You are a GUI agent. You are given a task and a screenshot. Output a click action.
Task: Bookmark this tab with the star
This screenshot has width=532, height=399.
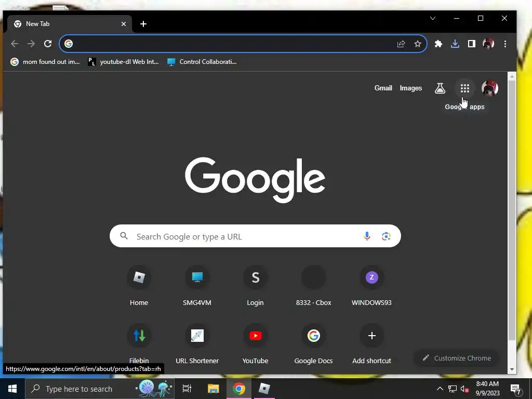(x=418, y=44)
